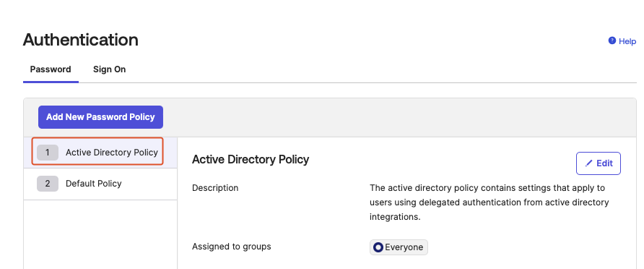Switch to the Sign On tab
This screenshot has width=644, height=269.
[109, 69]
